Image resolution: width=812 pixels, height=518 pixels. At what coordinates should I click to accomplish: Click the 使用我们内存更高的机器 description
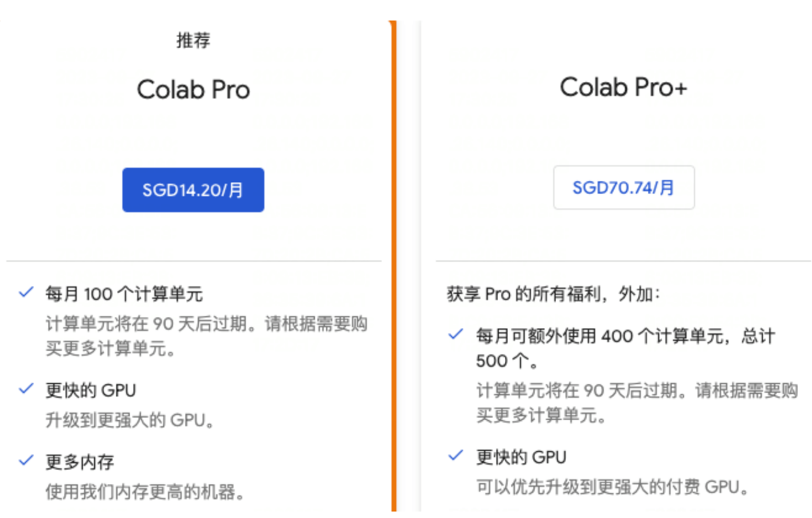[145, 492]
